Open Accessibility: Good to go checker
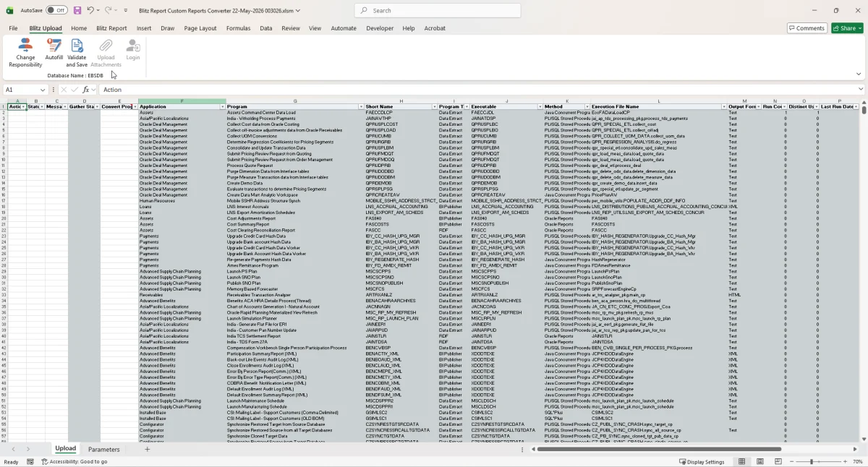This screenshot has height=467, width=868. tap(75, 462)
